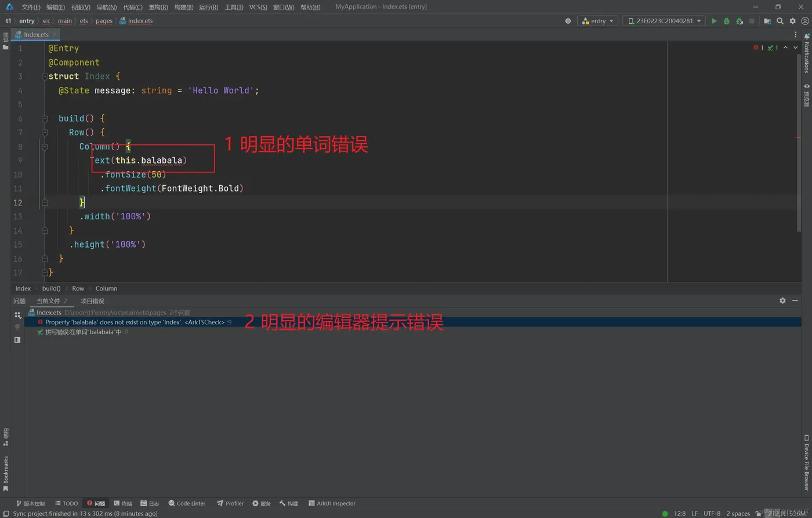This screenshot has height=518, width=812.
Task: Switch to the 项目错误 tab
Action: [x=92, y=301]
